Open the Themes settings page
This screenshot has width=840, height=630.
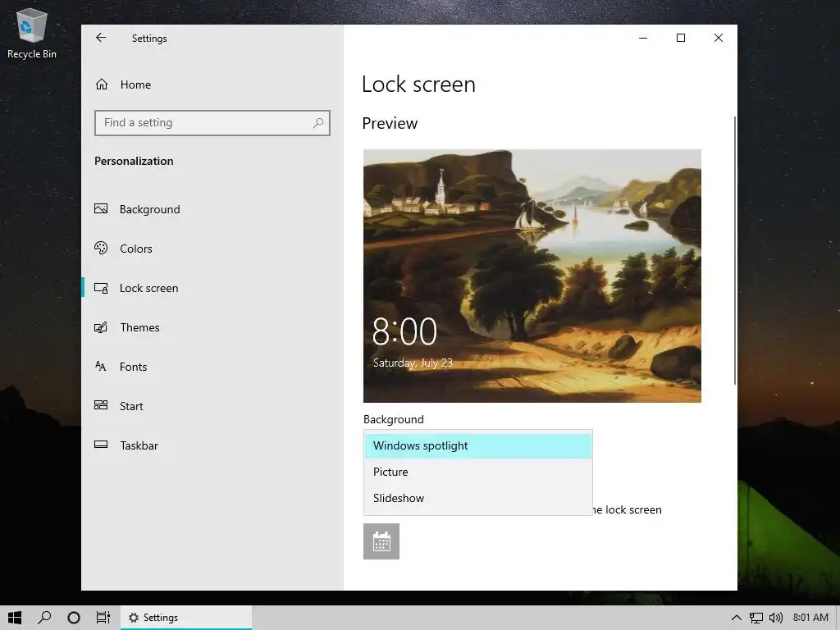[212, 327]
